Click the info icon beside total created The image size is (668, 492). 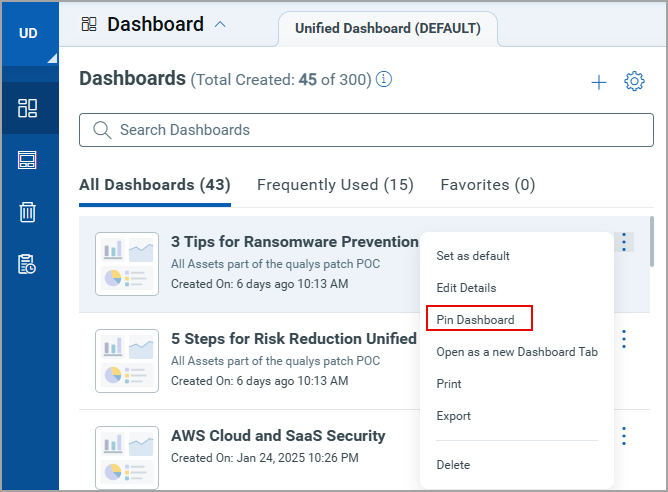coord(384,79)
